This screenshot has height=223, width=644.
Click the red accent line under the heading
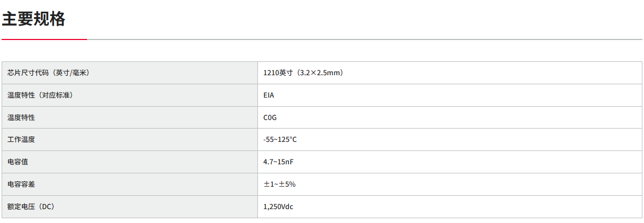pos(44,39)
